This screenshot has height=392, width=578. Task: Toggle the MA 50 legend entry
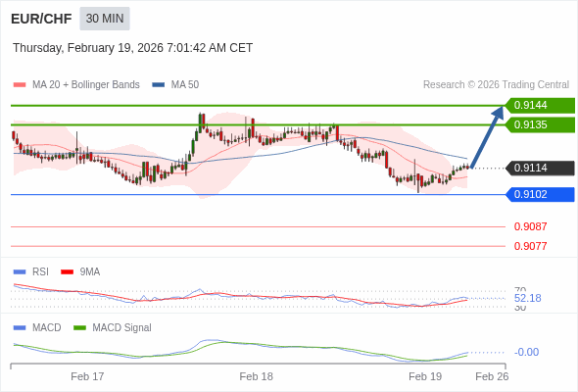click(175, 85)
